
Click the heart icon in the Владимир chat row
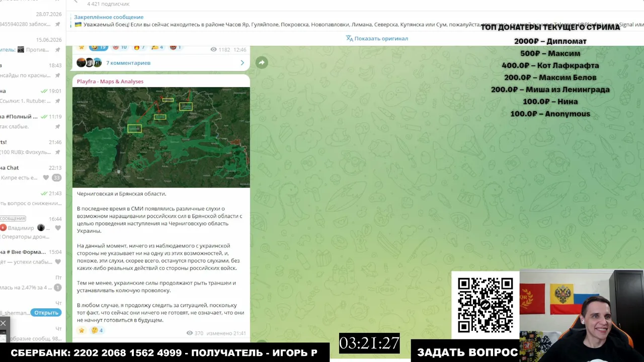[x=58, y=228]
